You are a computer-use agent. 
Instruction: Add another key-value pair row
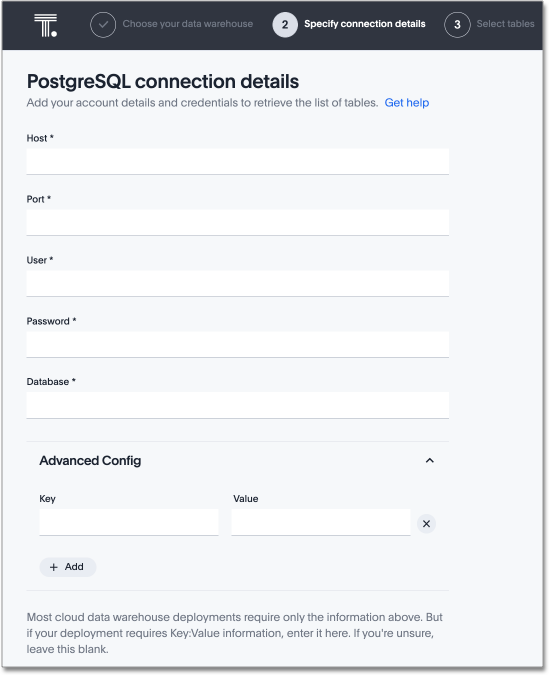(68, 567)
